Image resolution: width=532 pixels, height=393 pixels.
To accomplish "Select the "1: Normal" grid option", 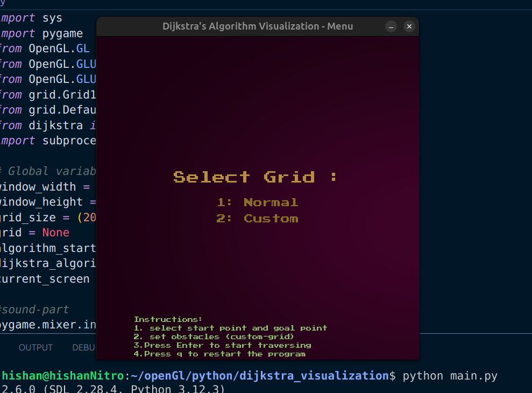I will click(257, 202).
